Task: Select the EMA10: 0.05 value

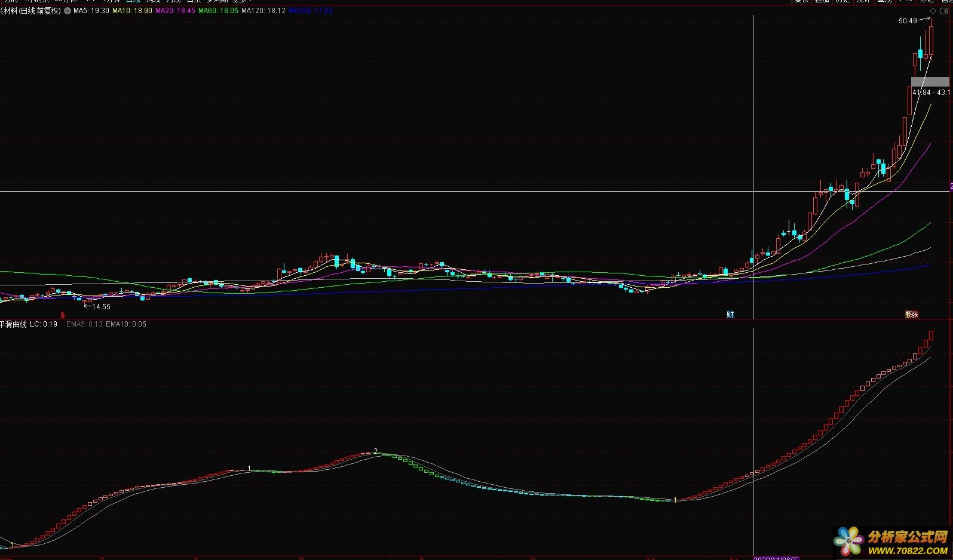Action: 126,324
